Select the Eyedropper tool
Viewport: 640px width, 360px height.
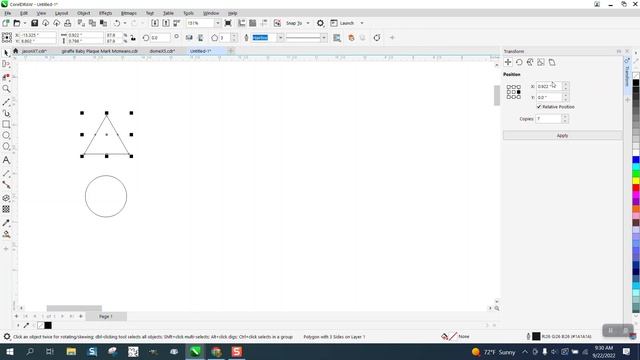6,223
